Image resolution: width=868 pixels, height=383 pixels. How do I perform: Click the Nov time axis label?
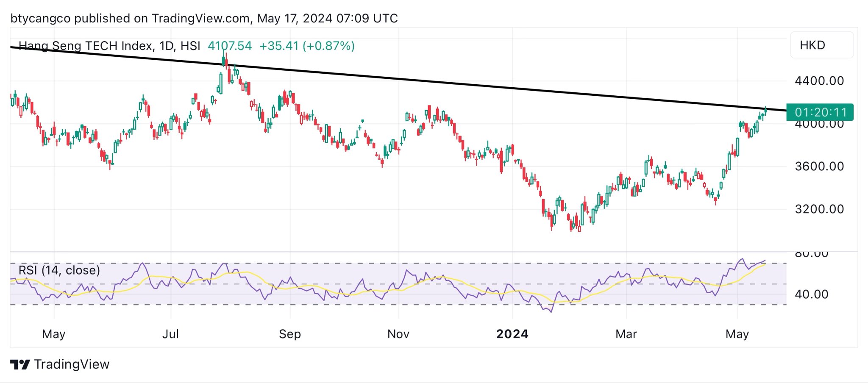point(398,334)
